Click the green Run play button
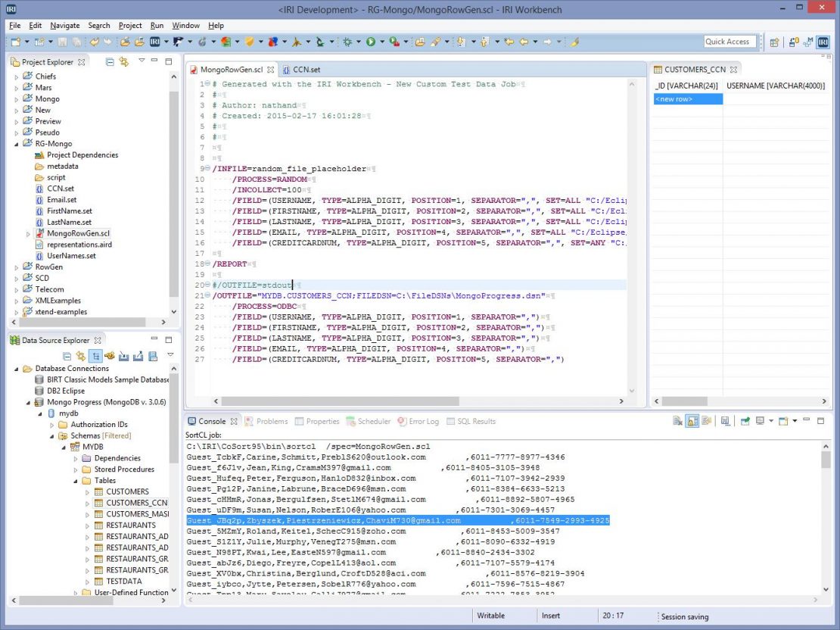The height and width of the screenshot is (630, 840). (371, 42)
